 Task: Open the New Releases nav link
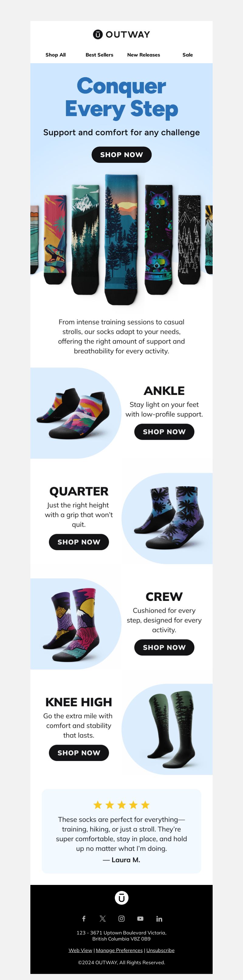144,55
